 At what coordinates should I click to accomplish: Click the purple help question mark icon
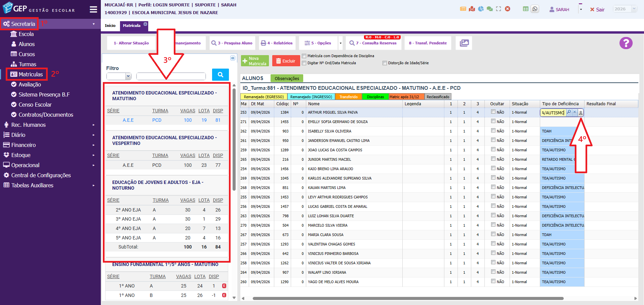tap(626, 43)
